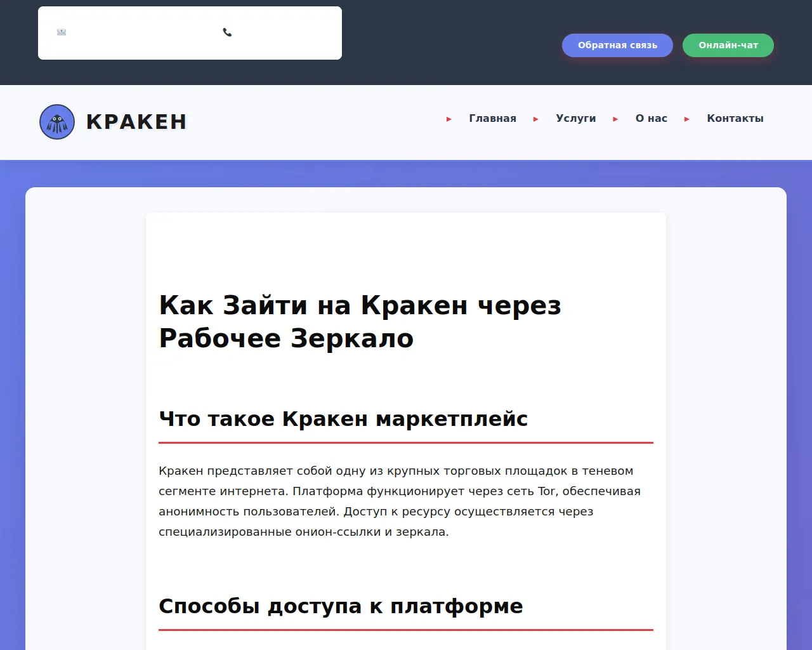Go to the Главная menu item
Screen dimensions: 812x650
coord(492,119)
